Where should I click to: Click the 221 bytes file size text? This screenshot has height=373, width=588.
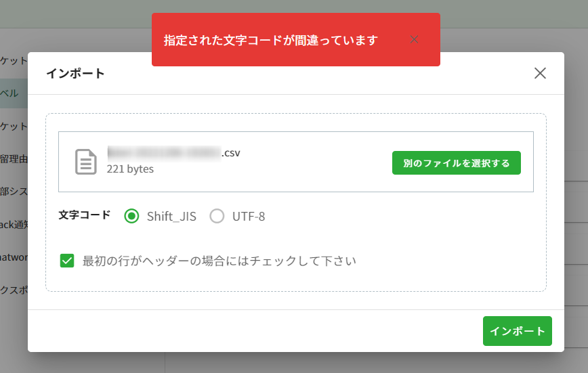pos(130,169)
